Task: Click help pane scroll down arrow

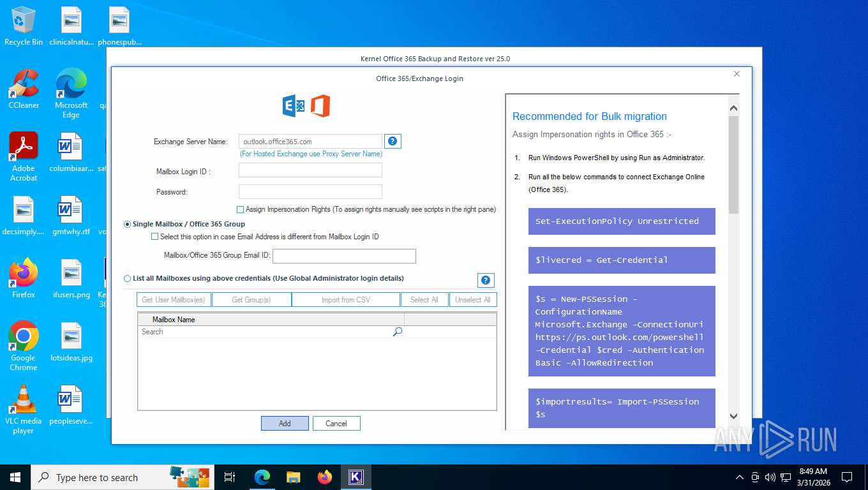Action: (733, 416)
